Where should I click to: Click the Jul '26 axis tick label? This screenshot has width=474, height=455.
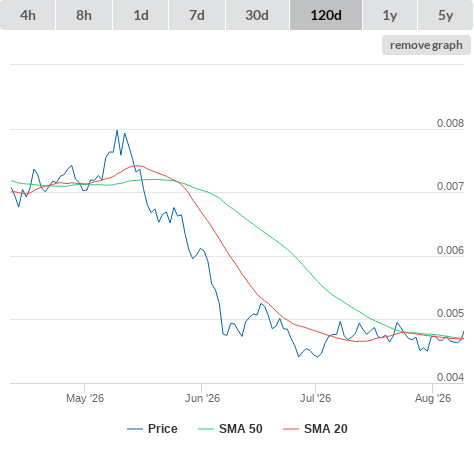click(x=315, y=398)
